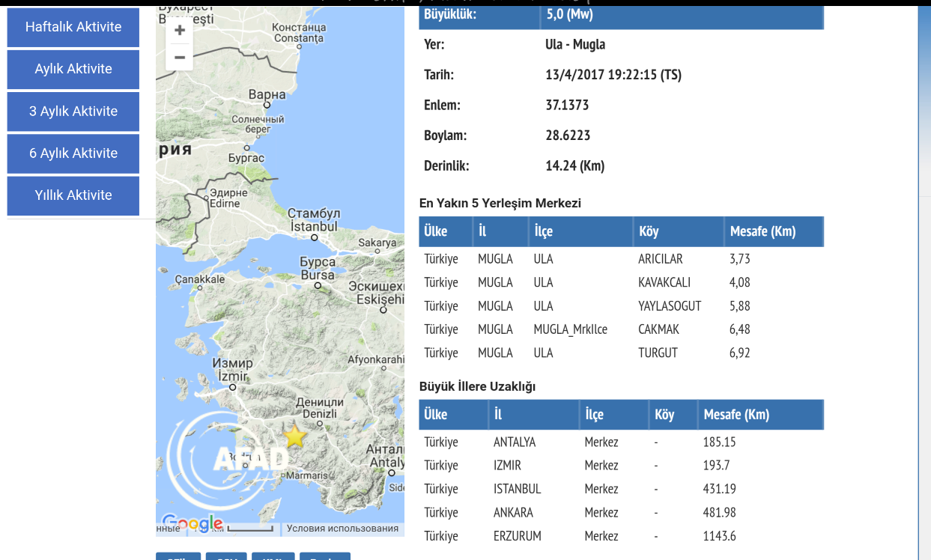
Task: Show 3 Aylık Aktivite
Action: click(73, 112)
